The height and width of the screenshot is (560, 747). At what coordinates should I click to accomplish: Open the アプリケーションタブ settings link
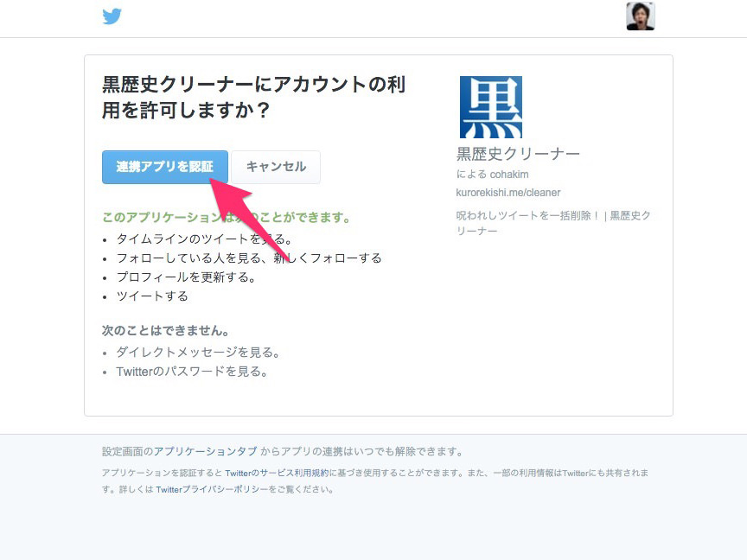click(x=205, y=451)
